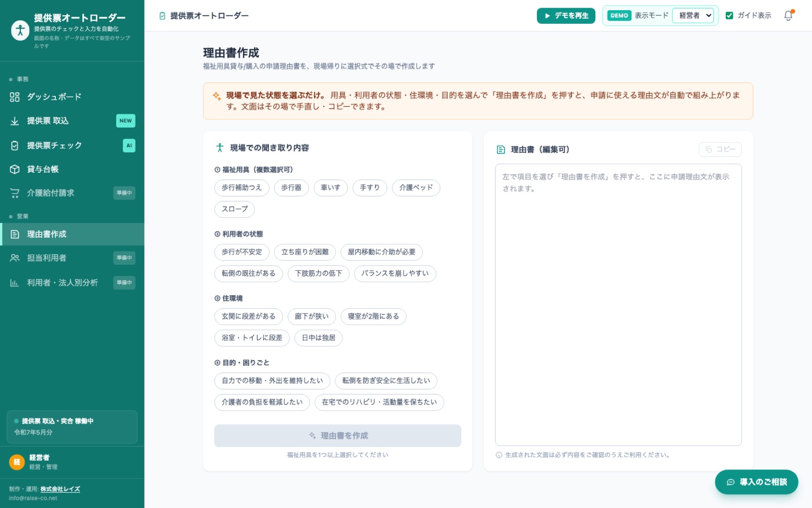Viewport: 812px width, 508px height.
Task: Click the document icon beside 理由書(編集可)
Action: [501, 149]
